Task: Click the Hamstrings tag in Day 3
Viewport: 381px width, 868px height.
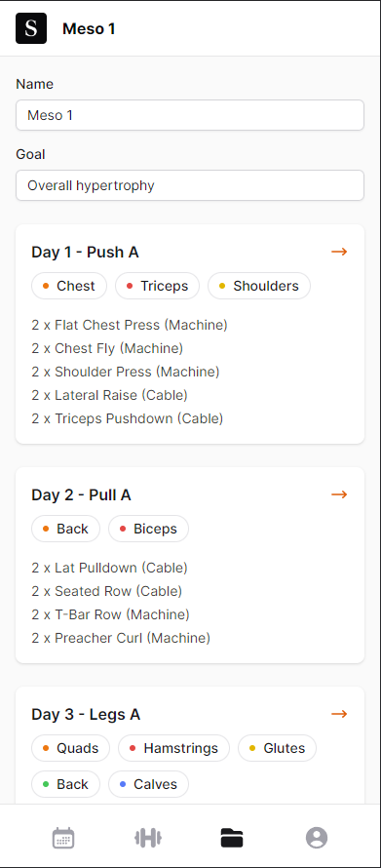Action: pyautogui.click(x=173, y=748)
